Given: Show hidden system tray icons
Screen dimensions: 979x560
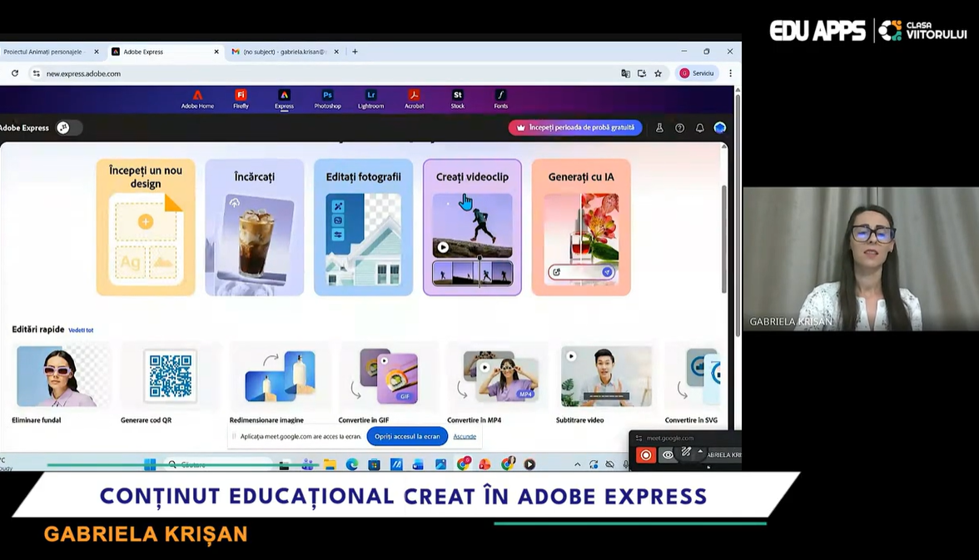Looking at the screenshot, I should click(x=578, y=464).
